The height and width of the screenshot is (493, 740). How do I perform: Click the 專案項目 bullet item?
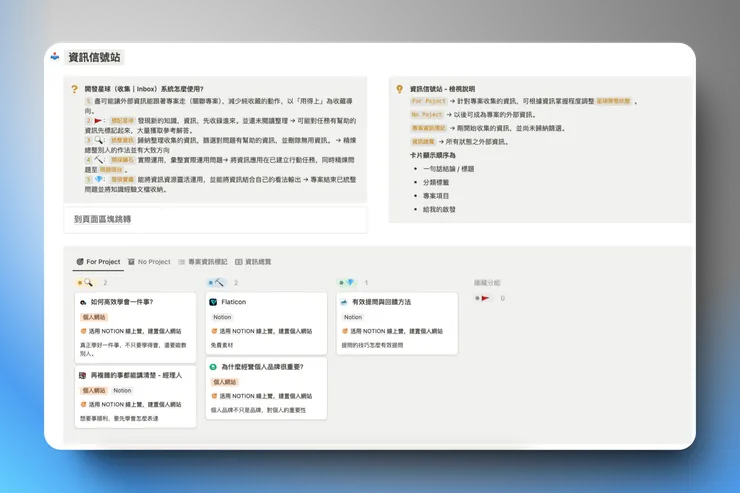click(436, 196)
